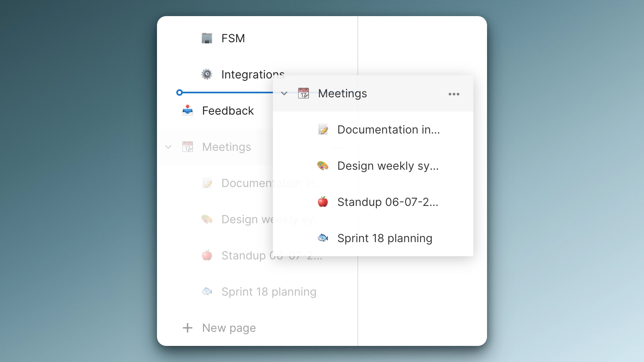Viewport: 644px width, 362px height.
Task: Select the palette icon for Design weekly sync
Action: (323, 166)
